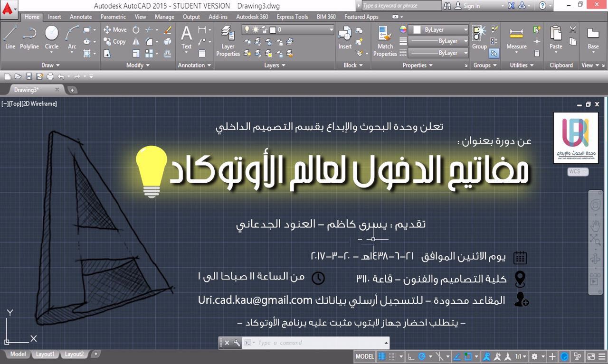
Task: Select the Polyline tool
Action: click(x=29, y=37)
